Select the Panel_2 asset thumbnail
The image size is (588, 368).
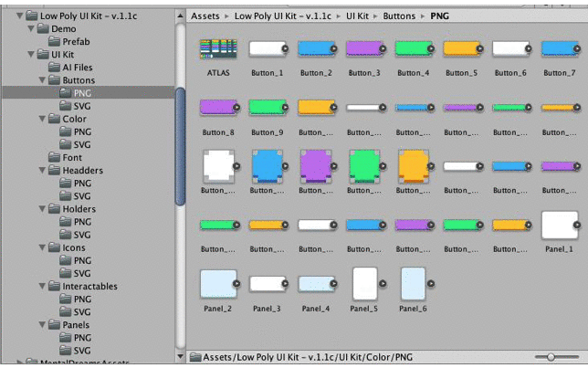pos(218,284)
